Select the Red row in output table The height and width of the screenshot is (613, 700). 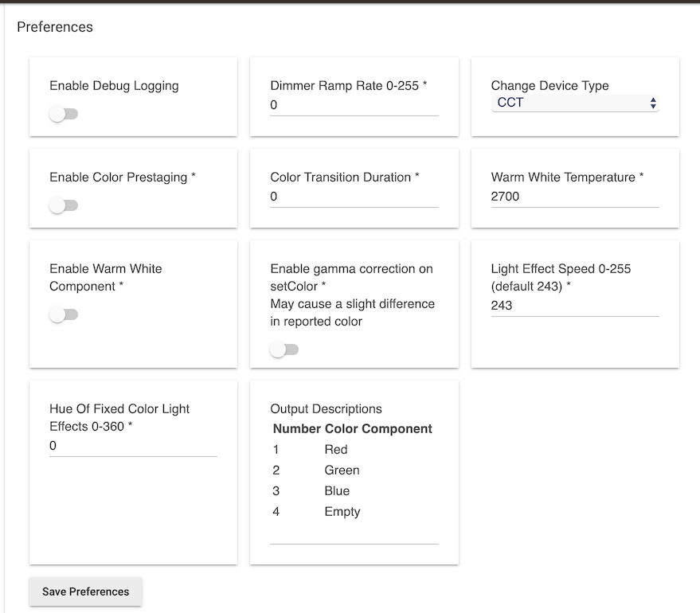(336, 450)
